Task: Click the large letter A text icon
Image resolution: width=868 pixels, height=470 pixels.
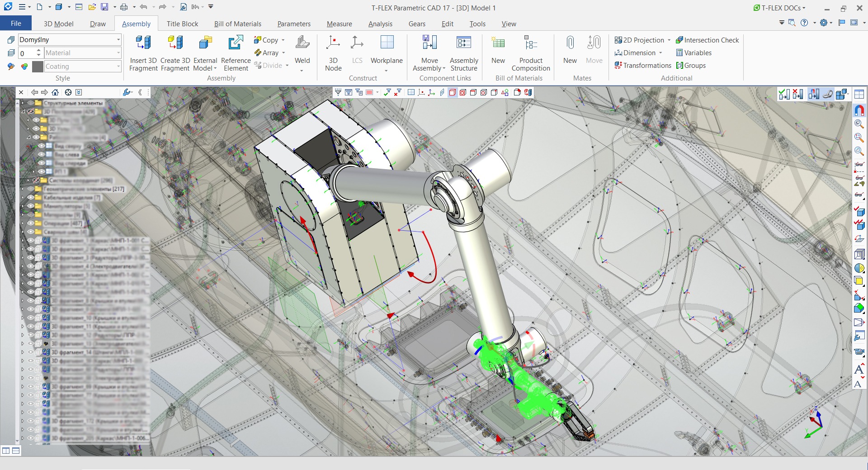Action: (x=859, y=370)
